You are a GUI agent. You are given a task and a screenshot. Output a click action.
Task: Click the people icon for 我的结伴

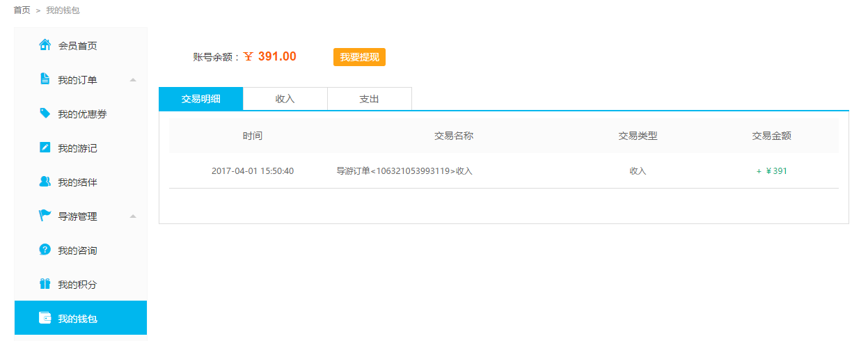(x=45, y=182)
